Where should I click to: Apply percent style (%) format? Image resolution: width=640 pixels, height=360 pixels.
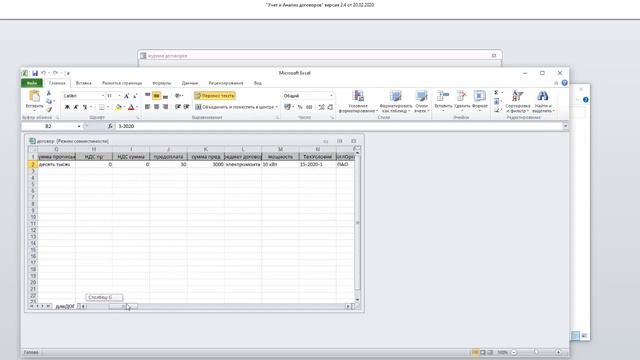[x=300, y=107]
